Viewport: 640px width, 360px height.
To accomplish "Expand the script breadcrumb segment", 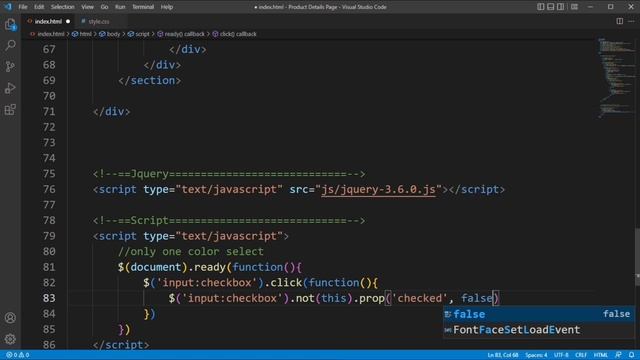I will click(142, 34).
